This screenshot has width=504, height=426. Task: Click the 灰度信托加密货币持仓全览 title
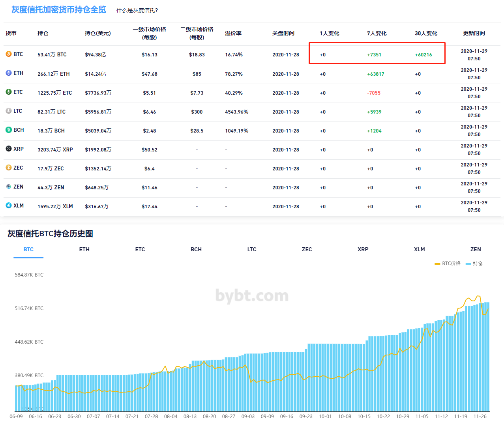59,9
